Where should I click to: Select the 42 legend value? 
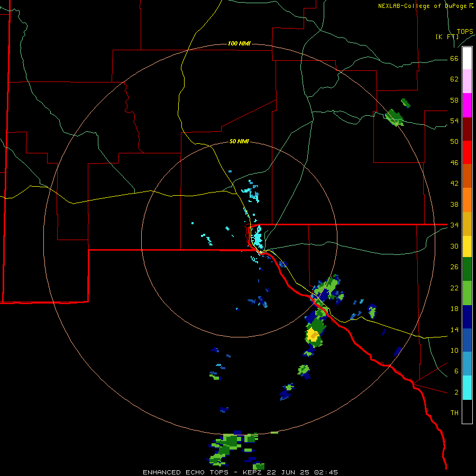pyautogui.click(x=454, y=184)
